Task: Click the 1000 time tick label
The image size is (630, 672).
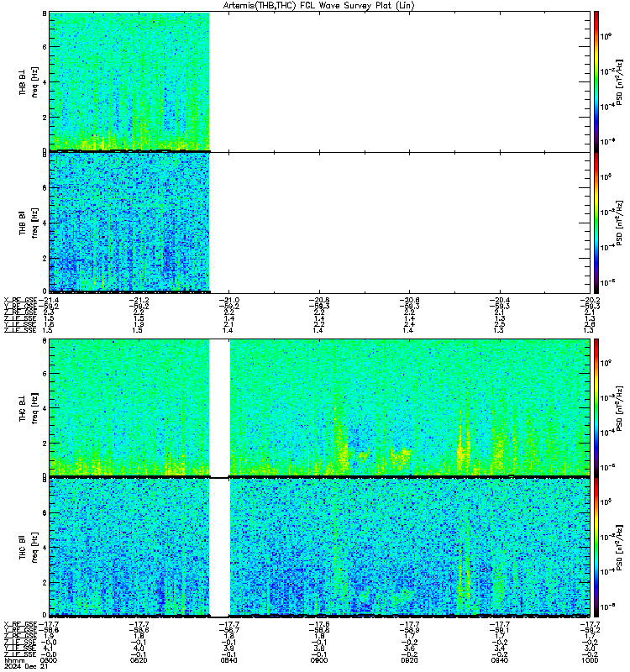Action: pos(590,660)
